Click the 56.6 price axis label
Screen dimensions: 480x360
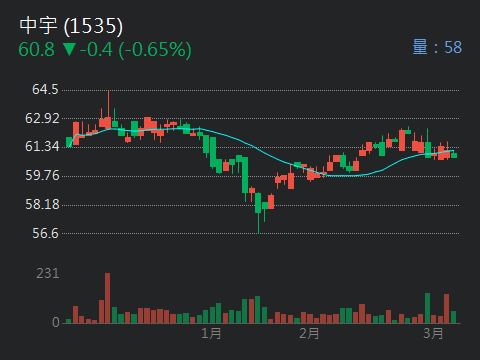[x=45, y=233]
